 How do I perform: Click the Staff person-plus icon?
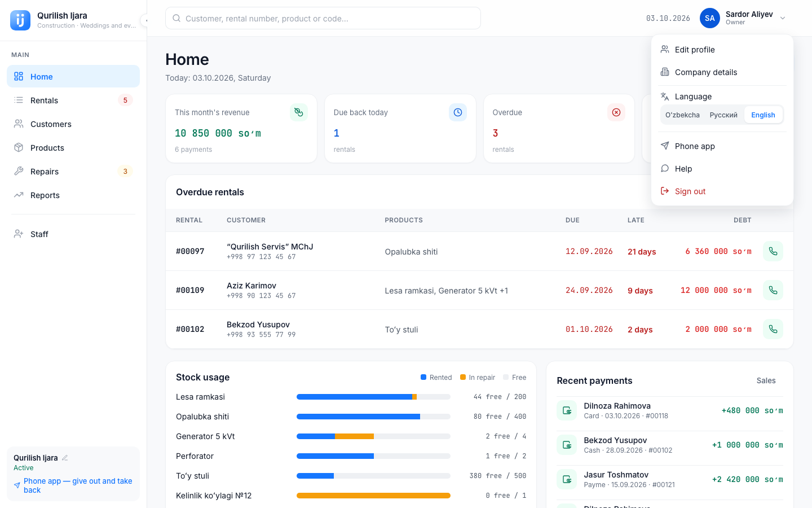click(x=19, y=234)
